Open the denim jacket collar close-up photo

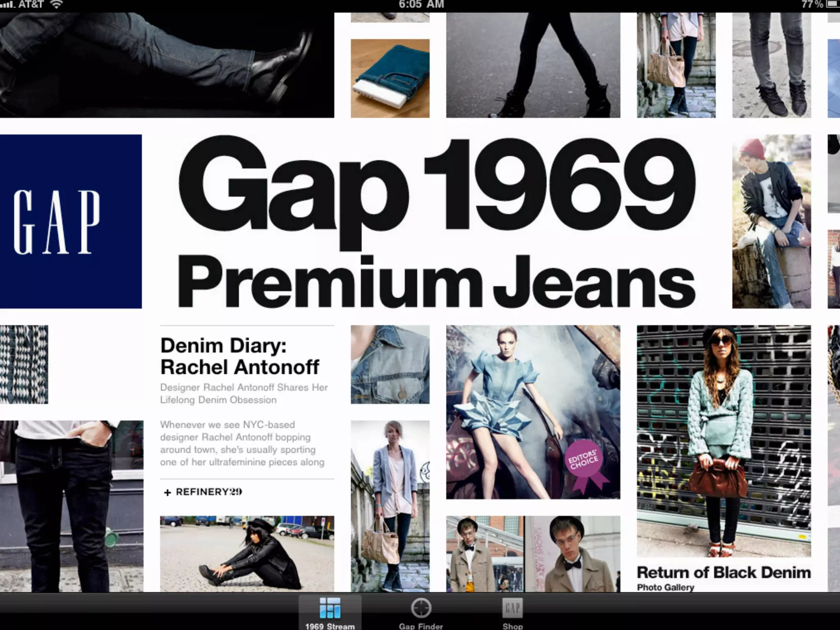click(390, 365)
